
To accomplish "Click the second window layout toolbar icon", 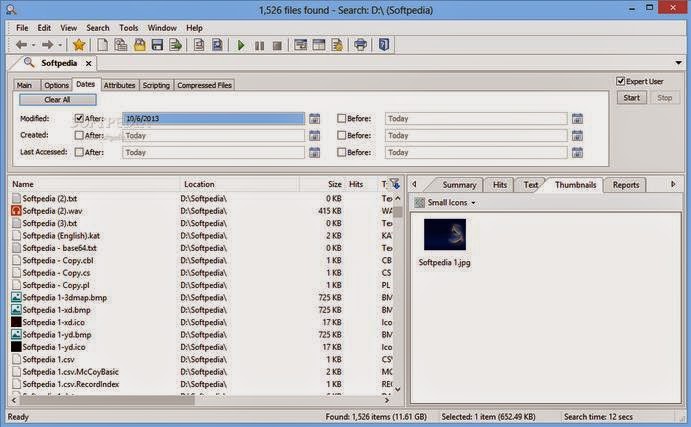I will tap(319, 45).
